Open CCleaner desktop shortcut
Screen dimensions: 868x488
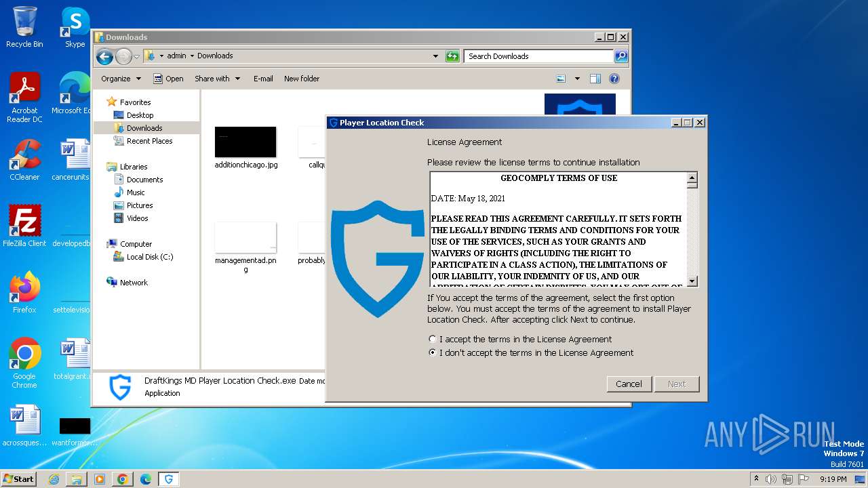pyautogui.click(x=24, y=160)
